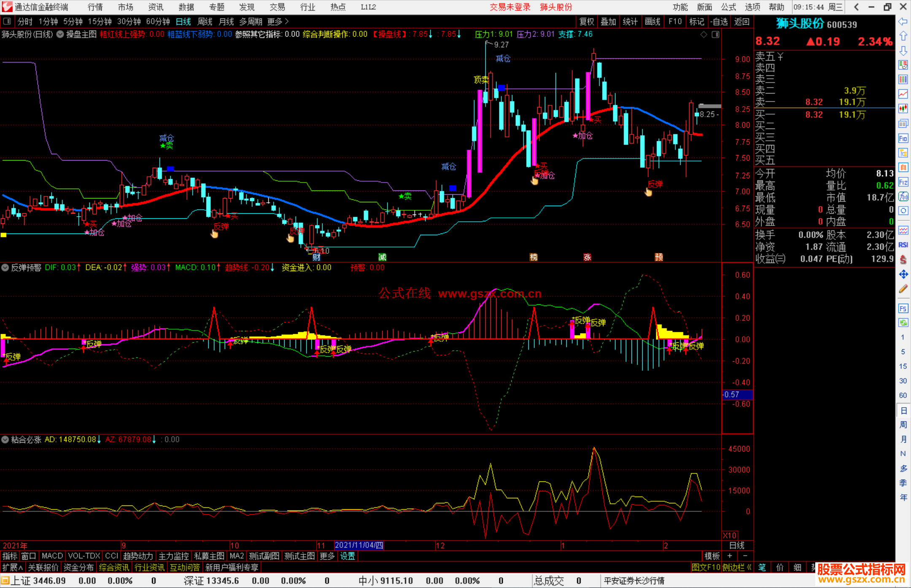
Task: Toggle the 反弹预警 indicator round button
Action: [5, 267]
